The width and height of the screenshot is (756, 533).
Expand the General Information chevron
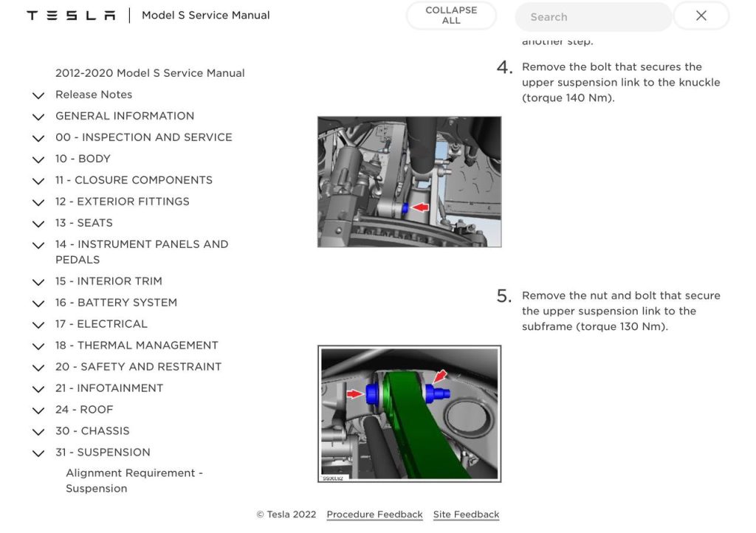point(38,117)
